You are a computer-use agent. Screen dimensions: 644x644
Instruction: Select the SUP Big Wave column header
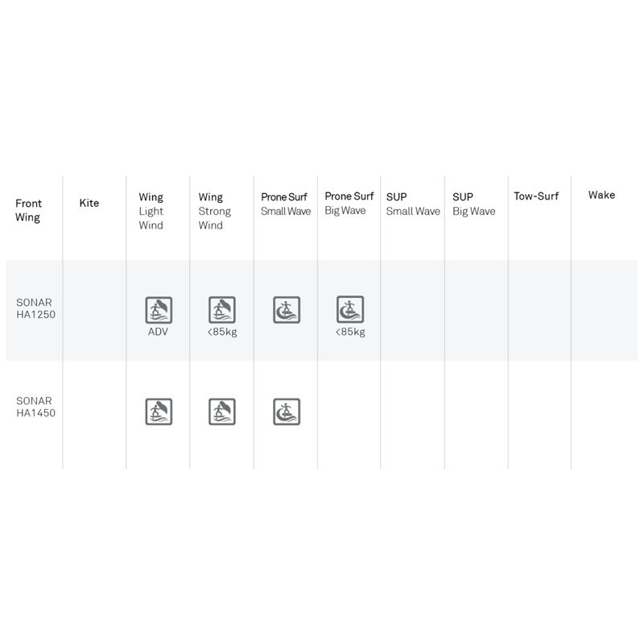[474, 204]
